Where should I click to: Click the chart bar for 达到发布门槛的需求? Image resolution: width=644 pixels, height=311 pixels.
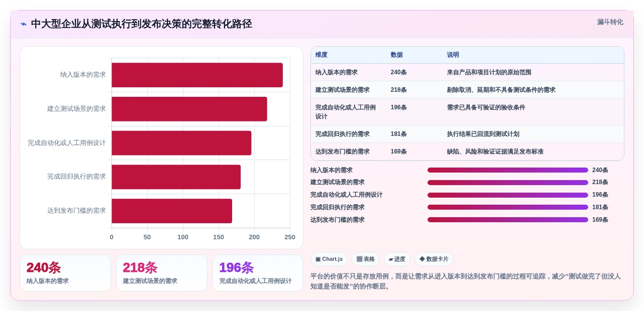click(172, 211)
